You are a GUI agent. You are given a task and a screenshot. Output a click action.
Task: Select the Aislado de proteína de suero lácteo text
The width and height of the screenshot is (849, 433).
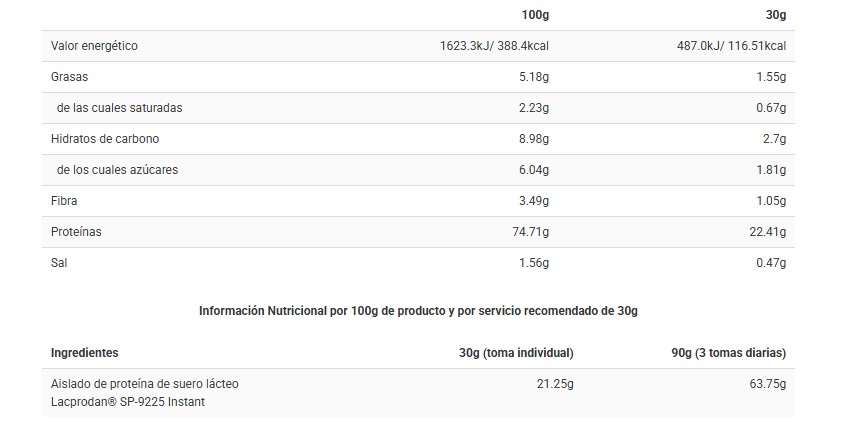click(145, 384)
